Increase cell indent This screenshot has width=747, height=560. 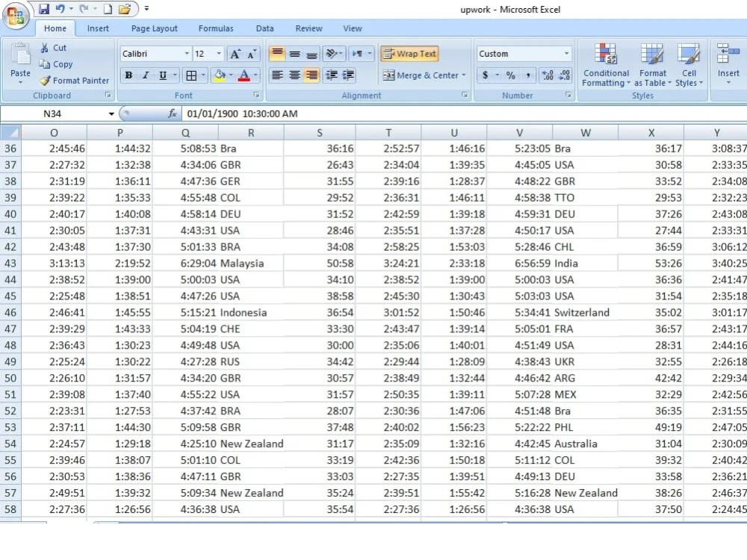pyautogui.click(x=349, y=75)
